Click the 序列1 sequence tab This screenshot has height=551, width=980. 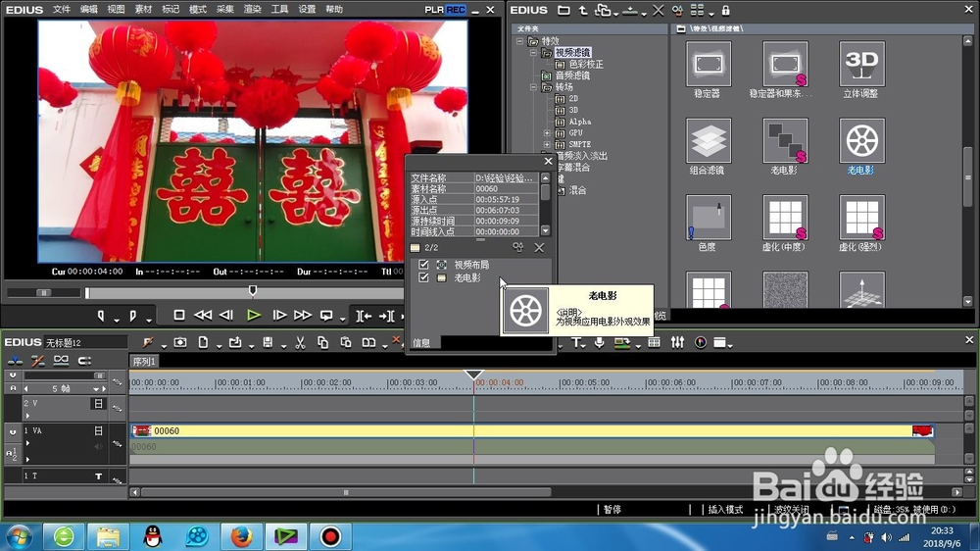pos(144,362)
